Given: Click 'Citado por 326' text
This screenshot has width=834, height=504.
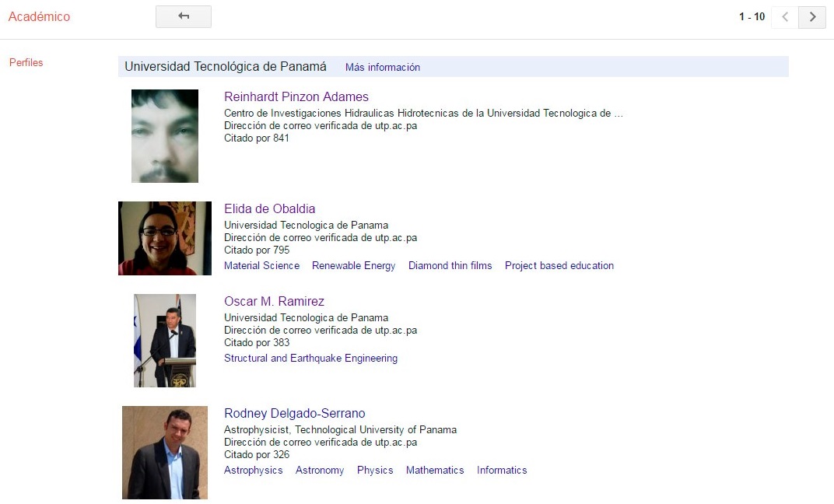Looking at the screenshot, I should pyautogui.click(x=257, y=454).
